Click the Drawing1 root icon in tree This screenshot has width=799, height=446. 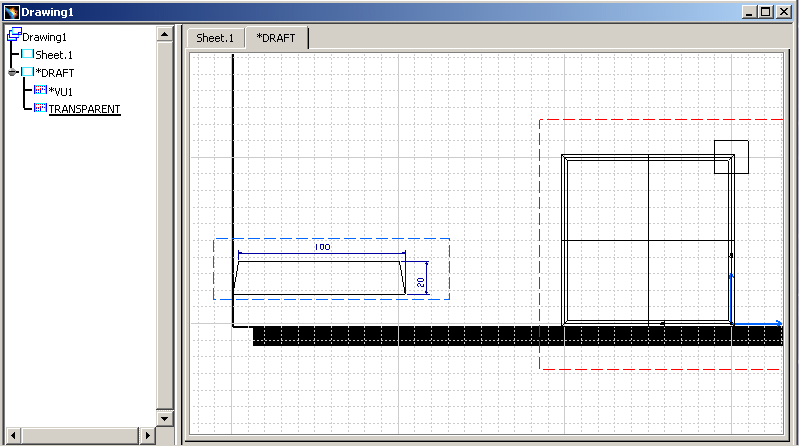coord(13,36)
